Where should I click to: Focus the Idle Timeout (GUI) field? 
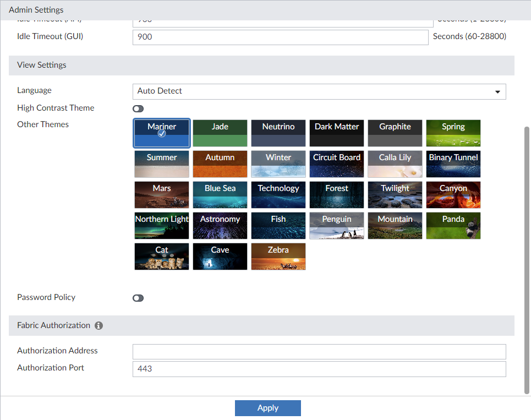coord(280,37)
